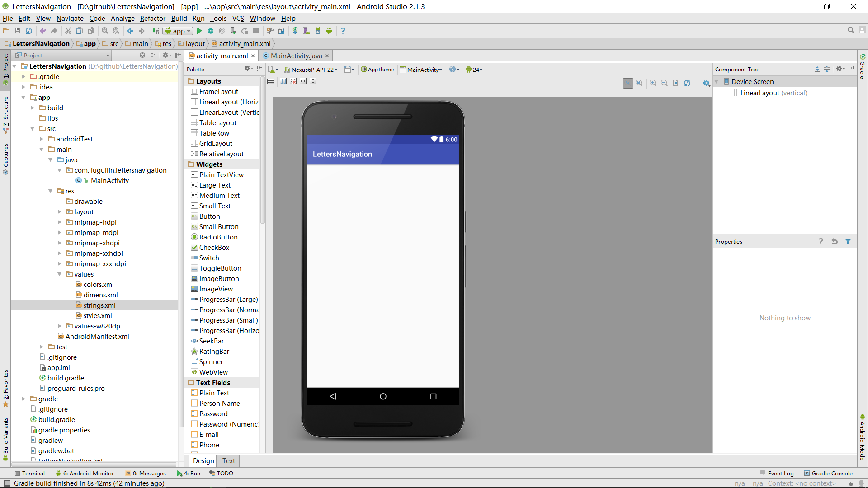
Task: Expand the mipmap-hdpi folder
Action: [59, 222]
